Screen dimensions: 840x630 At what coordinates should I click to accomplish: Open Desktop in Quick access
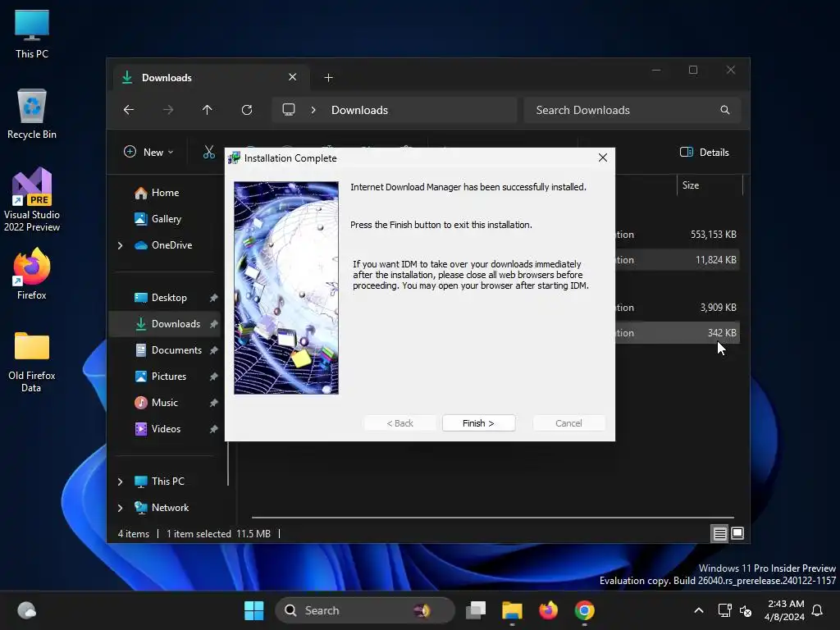point(169,297)
